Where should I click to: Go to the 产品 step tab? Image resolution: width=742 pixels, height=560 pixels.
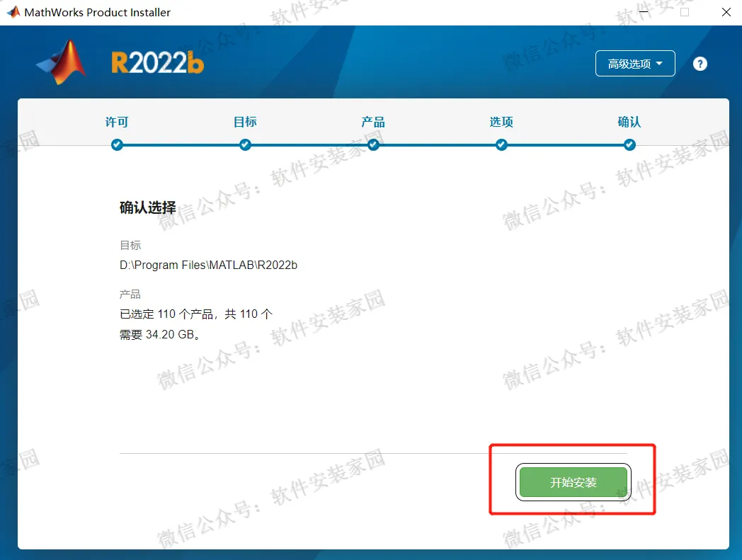pos(373,122)
